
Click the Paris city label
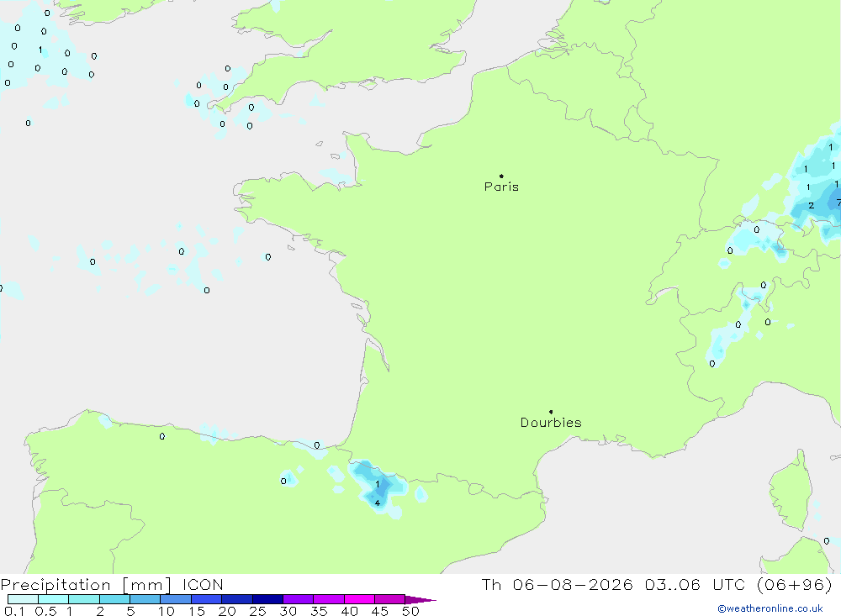click(501, 187)
